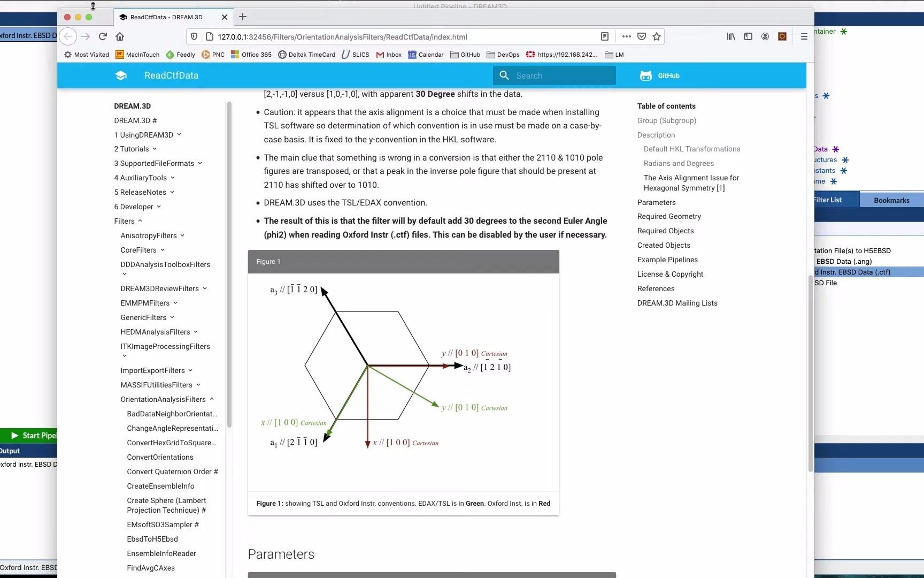This screenshot has width=924, height=578.
Task: Click the site information shield icon
Action: pos(194,36)
